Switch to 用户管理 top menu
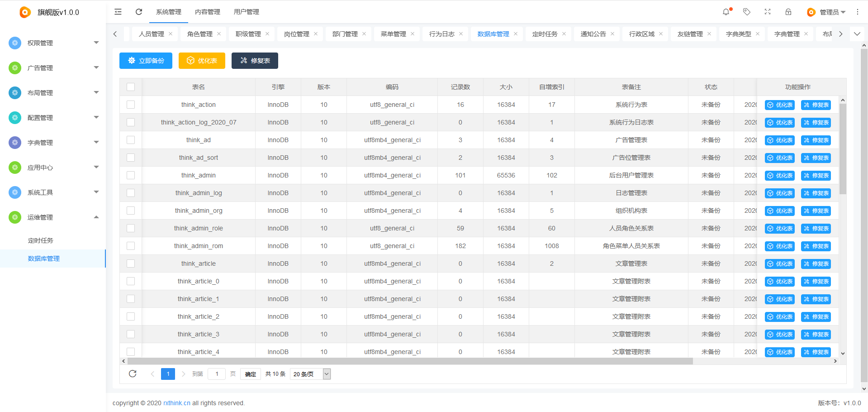The width and height of the screenshot is (868, 412). pos(247,12)
